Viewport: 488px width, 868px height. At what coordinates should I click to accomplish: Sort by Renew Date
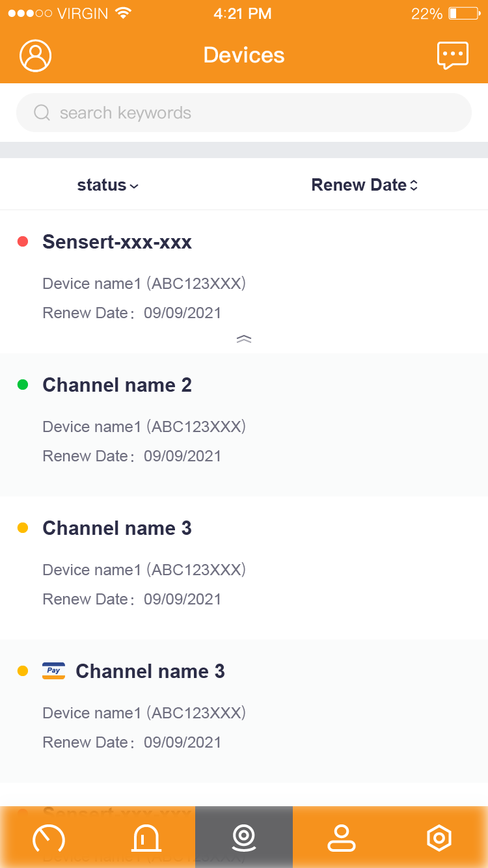tap(364, 185)
